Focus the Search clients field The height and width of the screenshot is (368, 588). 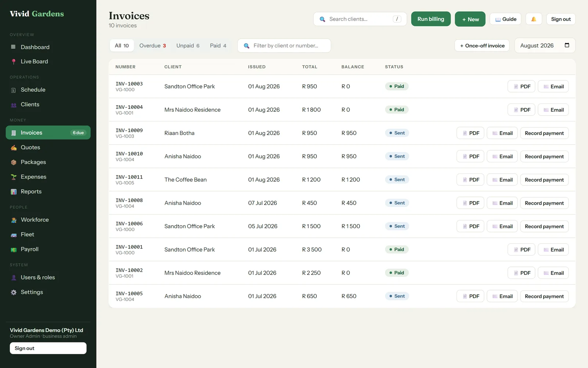(x=360, y=19)
